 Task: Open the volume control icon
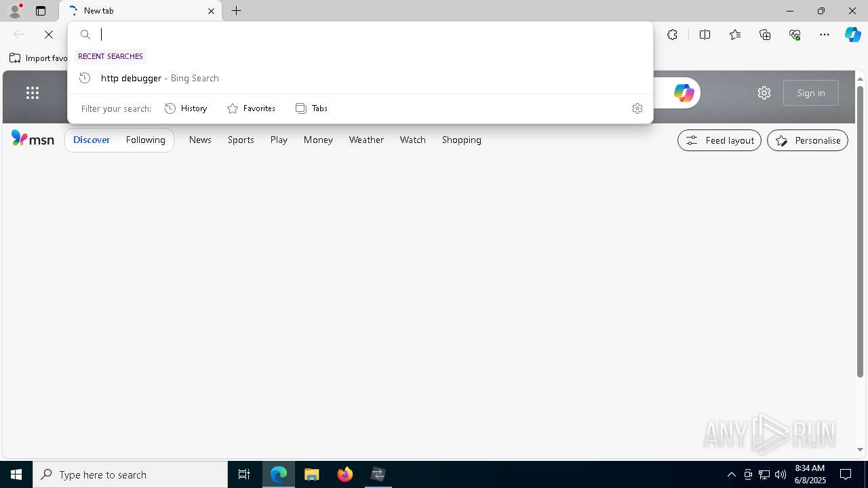point(780,474)
